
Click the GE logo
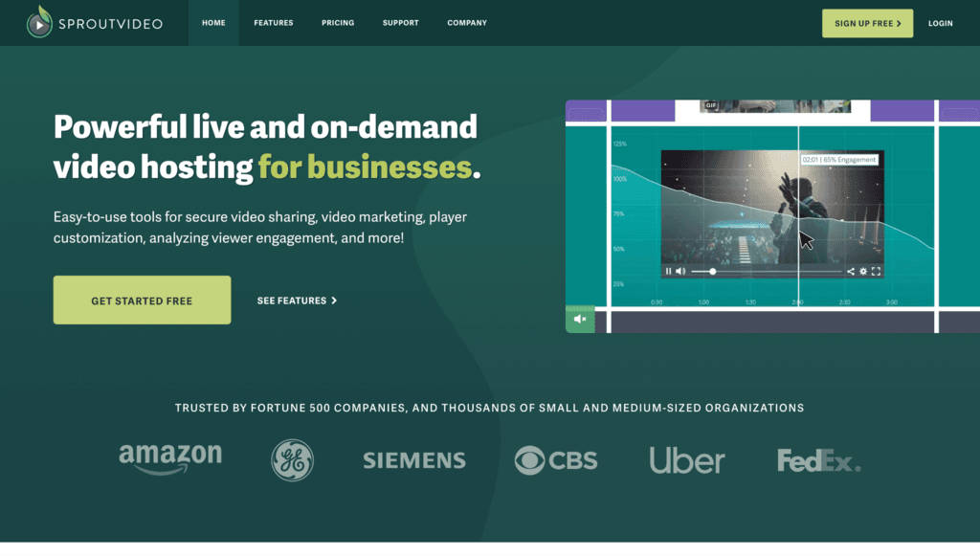pyautogui.click(x=293, y=459)
